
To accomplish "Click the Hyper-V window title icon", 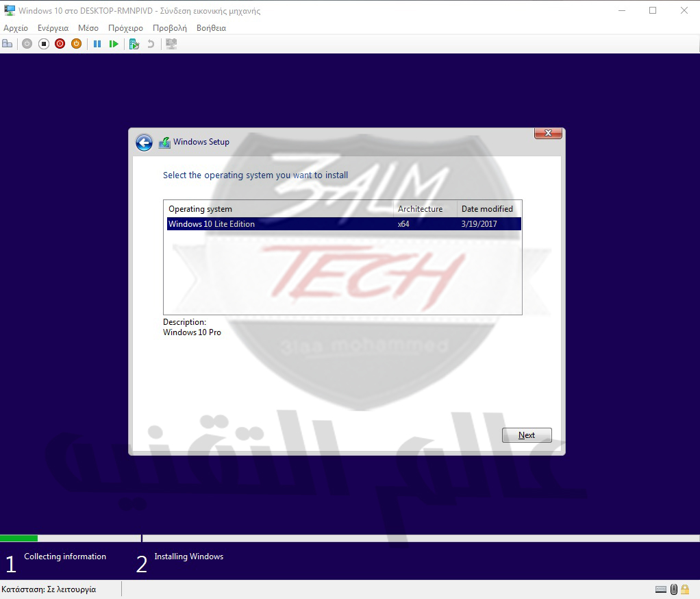I will coord(10,10).
